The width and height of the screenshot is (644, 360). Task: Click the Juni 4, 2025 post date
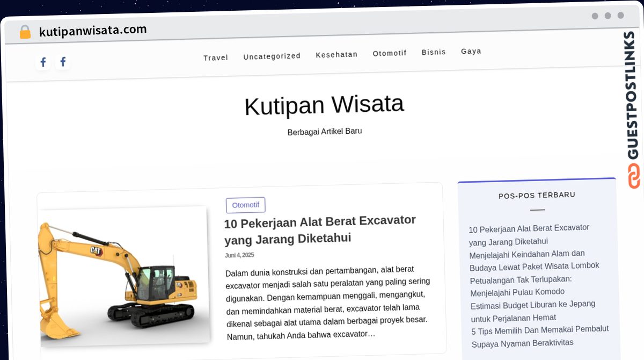point(239,255)
